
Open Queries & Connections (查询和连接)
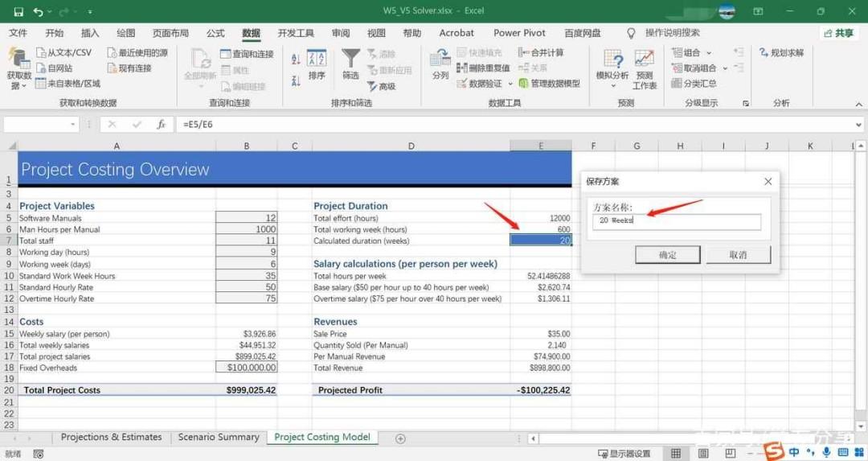coord(247,54)
